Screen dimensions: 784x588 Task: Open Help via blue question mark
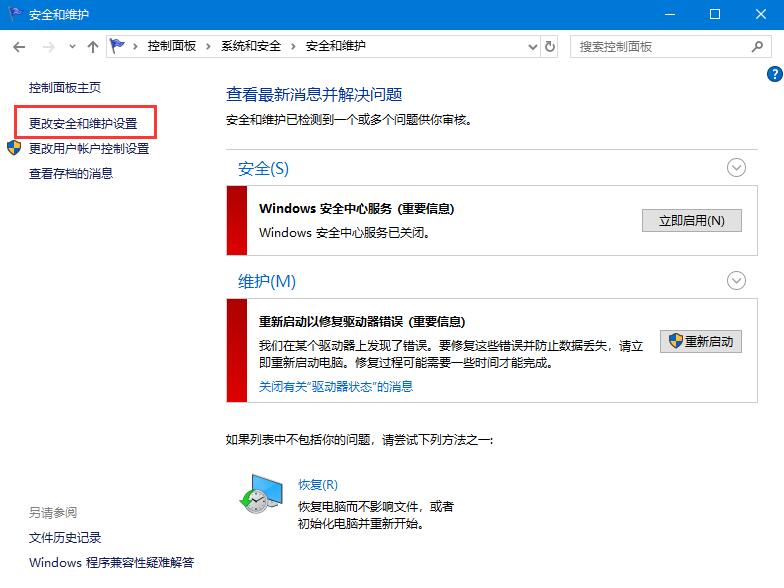click(774, 74)
